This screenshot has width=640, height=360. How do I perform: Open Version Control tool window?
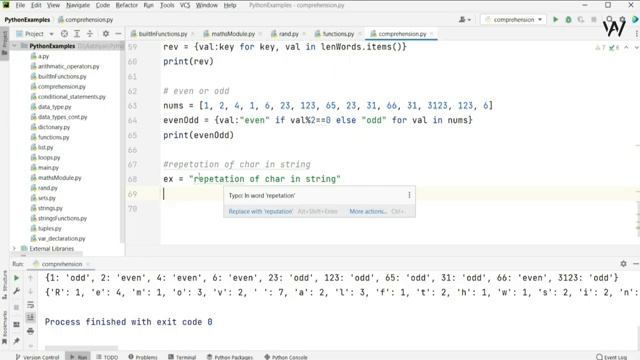[x=37, y=357]
